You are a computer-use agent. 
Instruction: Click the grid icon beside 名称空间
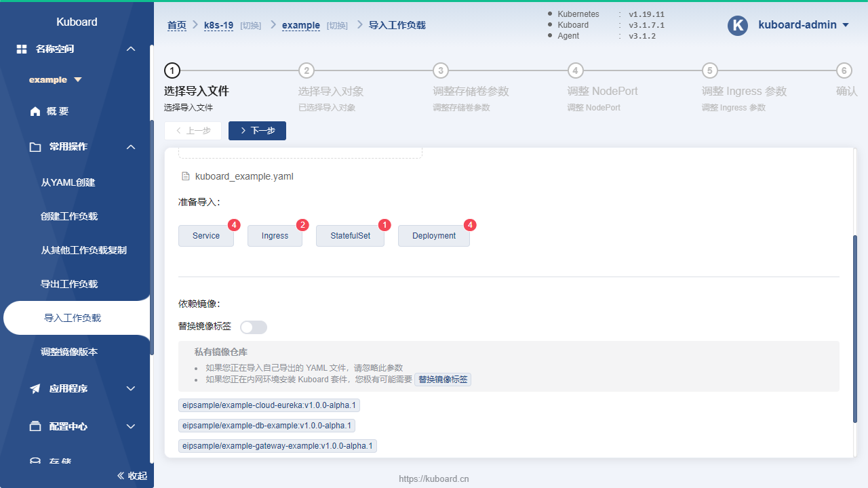click(x=22, y=49)
